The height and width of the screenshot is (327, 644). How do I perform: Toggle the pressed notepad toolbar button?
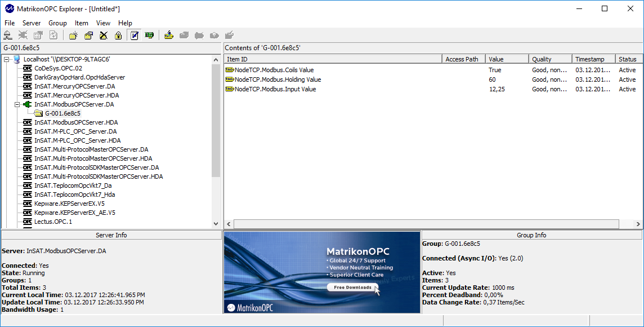[x=135, y=36]
